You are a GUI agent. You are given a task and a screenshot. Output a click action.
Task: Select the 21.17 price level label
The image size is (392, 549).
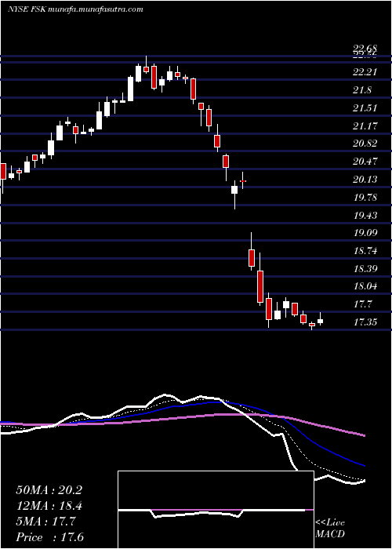tap(365, 125)
